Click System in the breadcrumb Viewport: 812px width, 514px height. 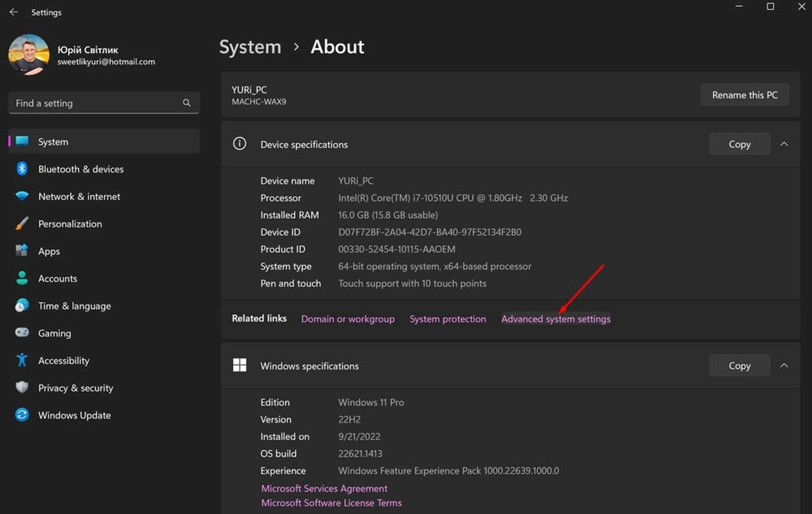coord(250,47)
